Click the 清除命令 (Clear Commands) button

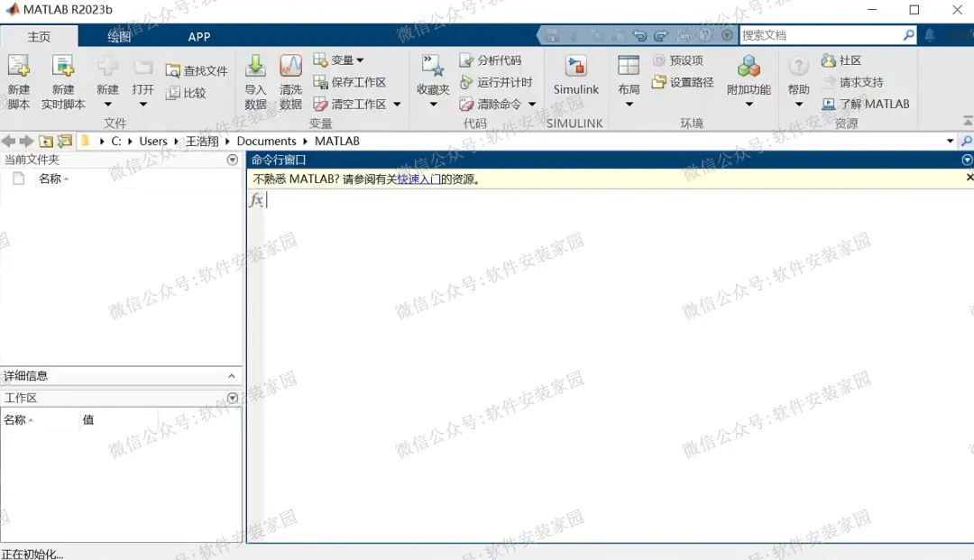pyautogui.click(x=490, y=104)
